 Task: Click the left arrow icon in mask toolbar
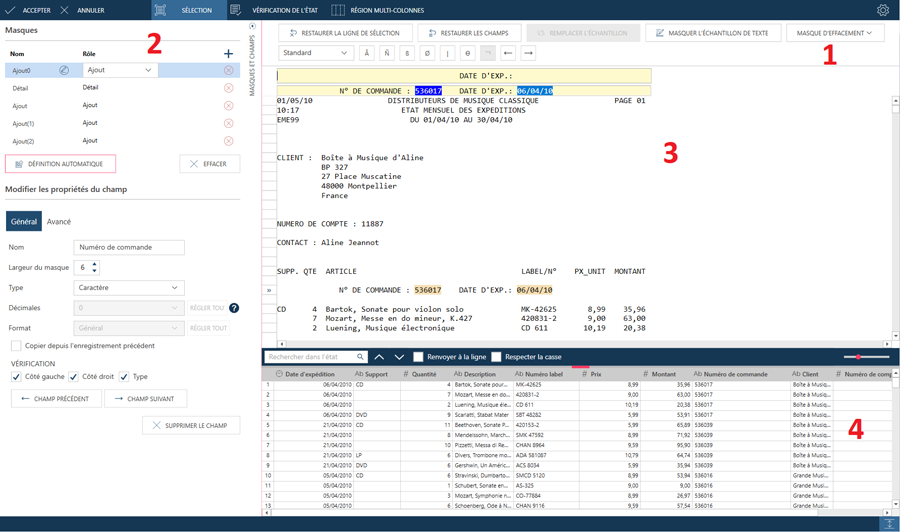click(x=508, y=53)
